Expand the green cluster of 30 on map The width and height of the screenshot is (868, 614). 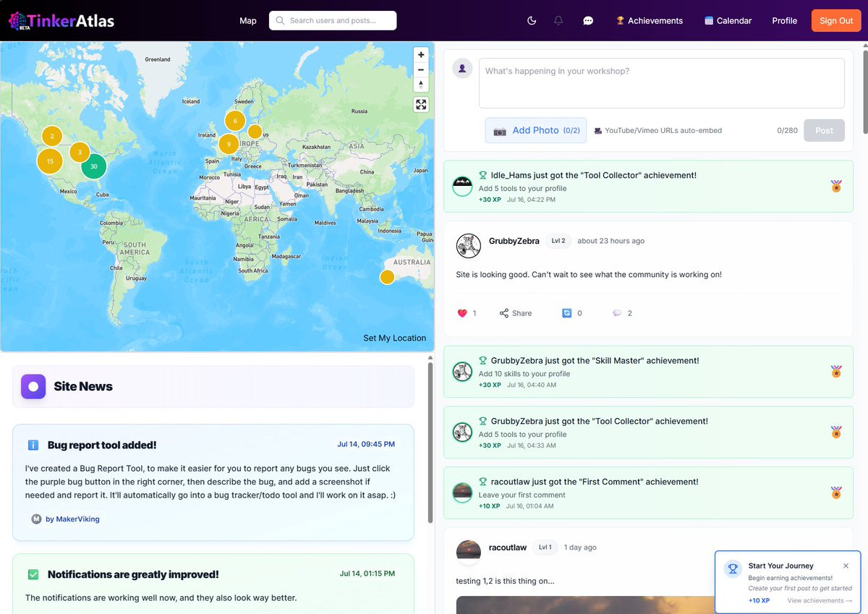(x=93, y=166)
